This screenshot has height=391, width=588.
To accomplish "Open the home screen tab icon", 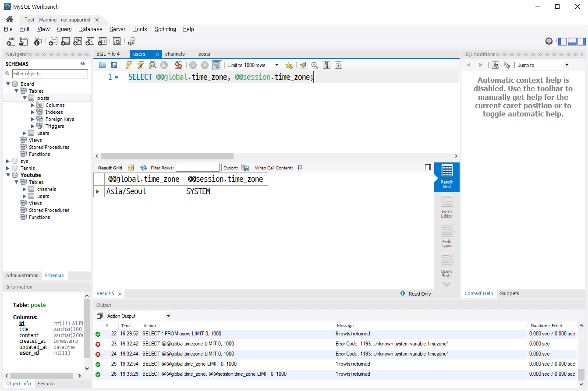I will [x=10, y=19].
